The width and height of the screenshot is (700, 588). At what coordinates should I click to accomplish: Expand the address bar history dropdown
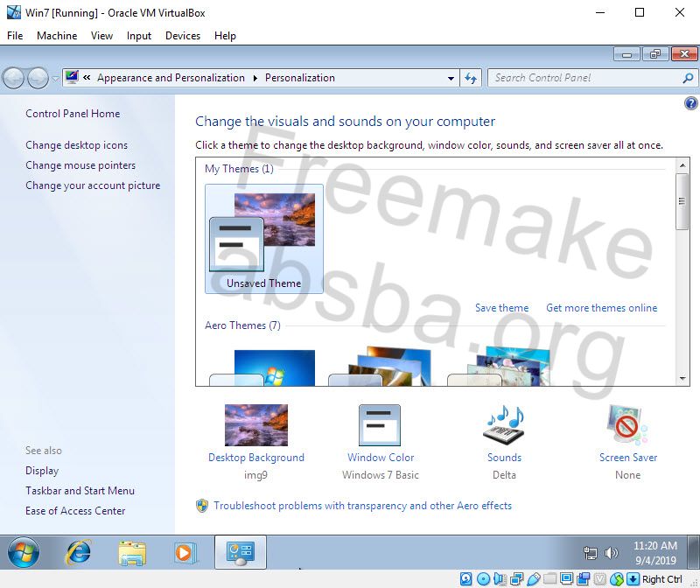(x=451, y=78)
